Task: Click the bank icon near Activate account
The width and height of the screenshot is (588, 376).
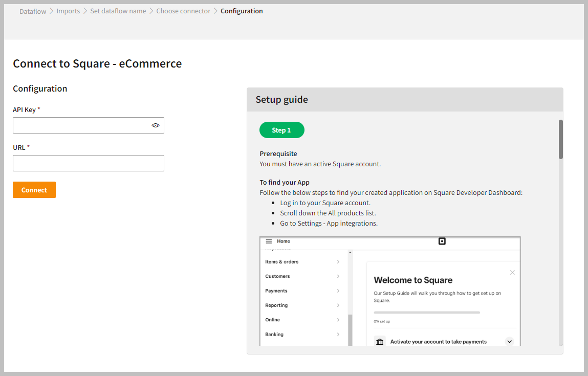Action: tap(379, 341)
